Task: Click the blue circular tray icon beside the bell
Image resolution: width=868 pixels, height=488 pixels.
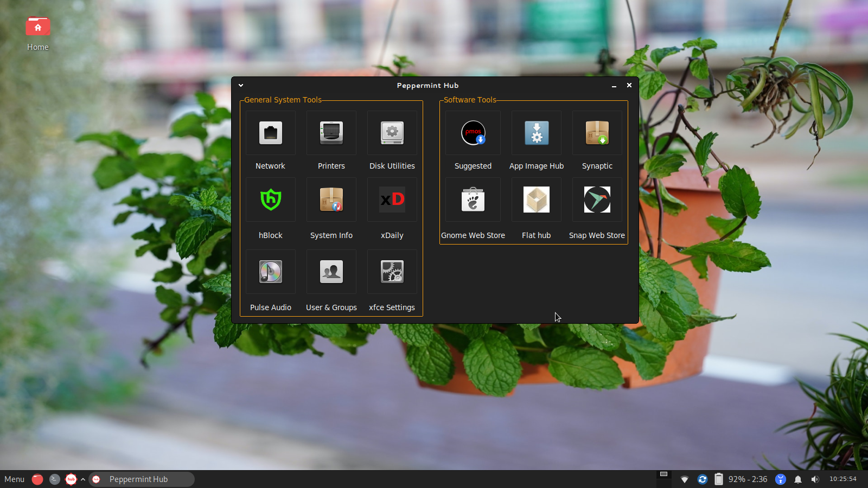Action: point(781,479)
